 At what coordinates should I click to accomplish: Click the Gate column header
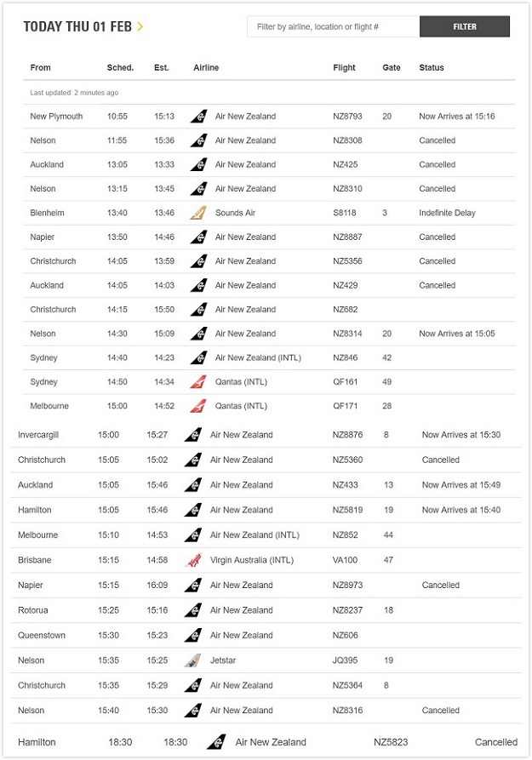[x=392, y=68]
